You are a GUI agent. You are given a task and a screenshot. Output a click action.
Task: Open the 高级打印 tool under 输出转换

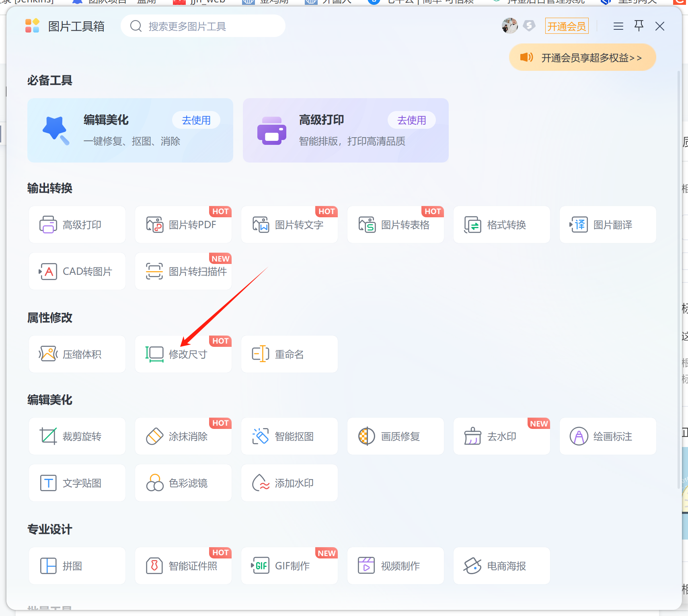[77, 225]
